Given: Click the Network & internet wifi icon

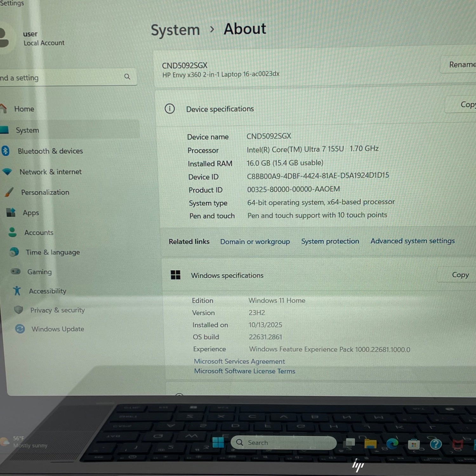Looking at the screenshot, I should tap(7, 172).
